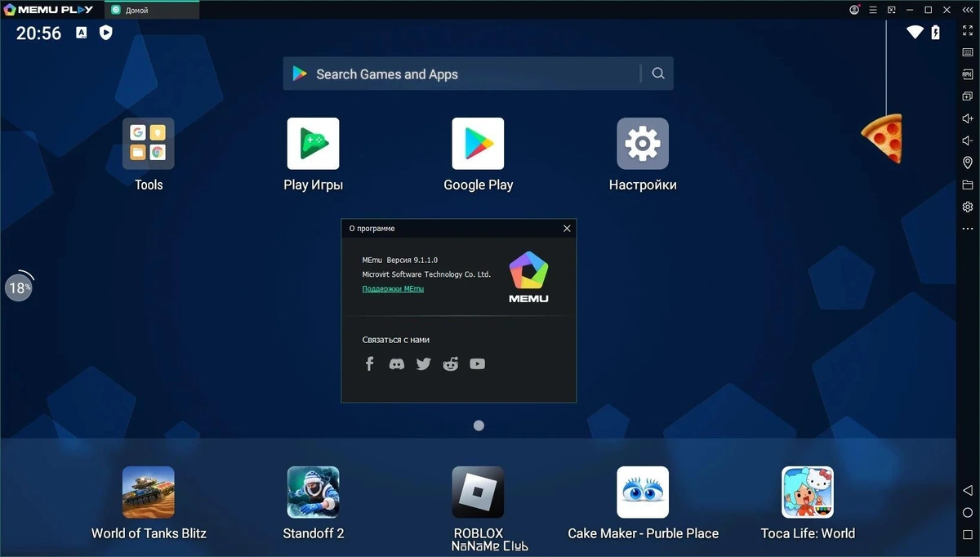
Task: Open the Twitter link in About dialog
Action: pos(423,364)
